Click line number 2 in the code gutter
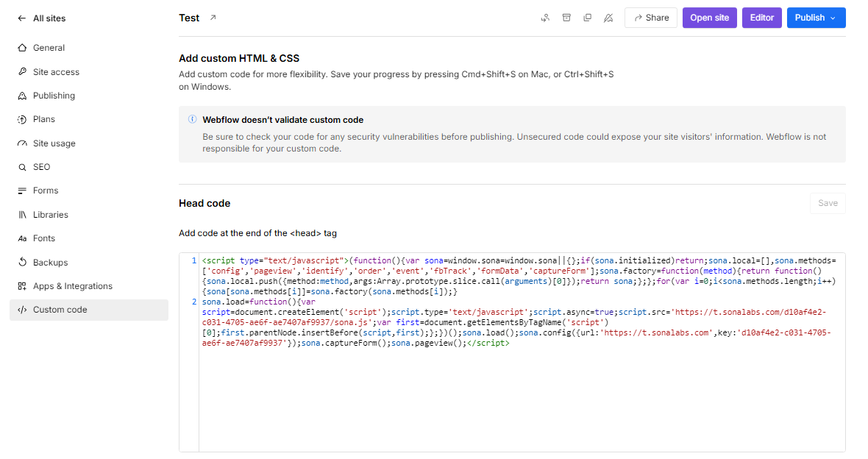Image resolution: width=868 pixels, height=459 pixels. 193,302
